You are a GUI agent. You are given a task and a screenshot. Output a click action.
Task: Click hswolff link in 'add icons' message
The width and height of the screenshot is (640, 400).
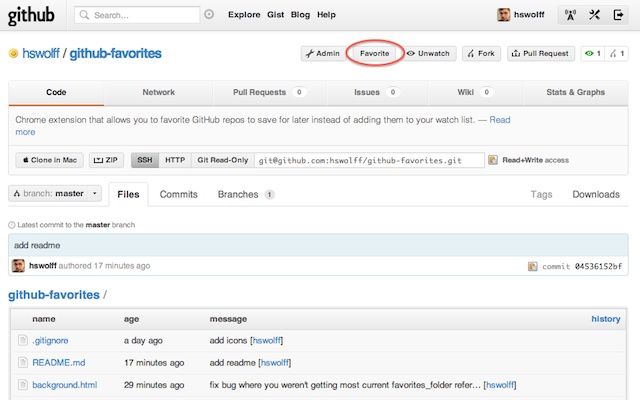pyautogui.click(x=267, y=340)
